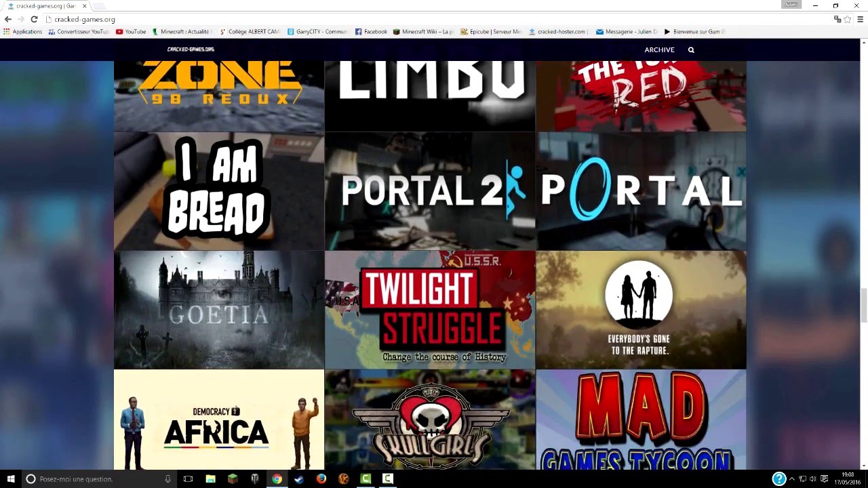Click the browser forward arrow

(x=20, y=19)
